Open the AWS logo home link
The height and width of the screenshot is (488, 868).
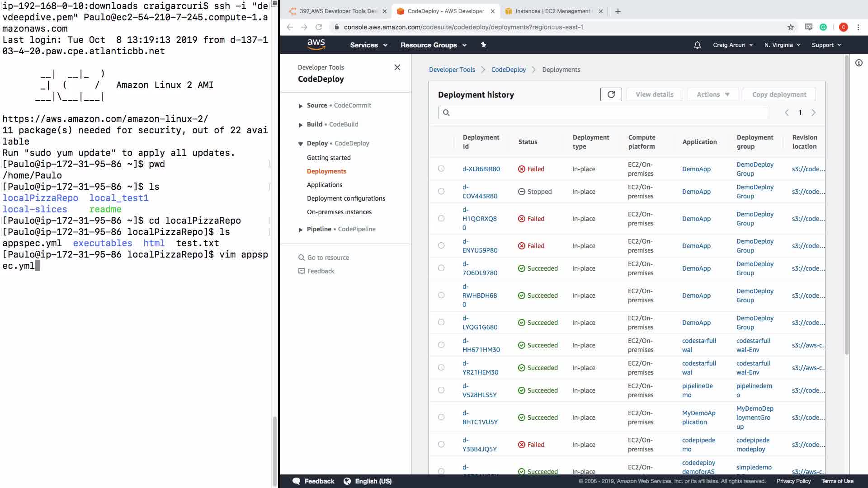click(316, 44)
